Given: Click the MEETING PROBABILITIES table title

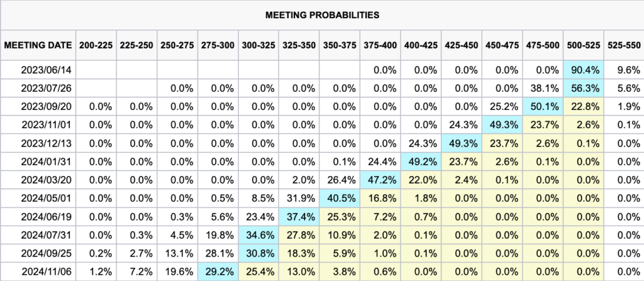Looking at the screenshot, I should [321, 14].
